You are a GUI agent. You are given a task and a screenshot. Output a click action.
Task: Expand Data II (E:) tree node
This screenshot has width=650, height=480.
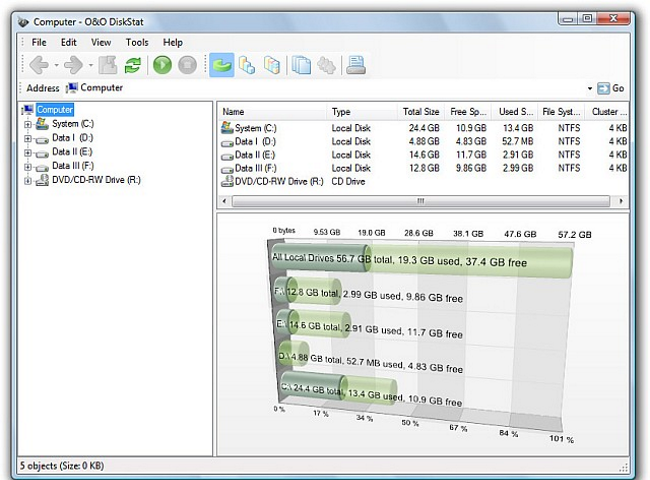pyautogui.click(x=28, y=153)
